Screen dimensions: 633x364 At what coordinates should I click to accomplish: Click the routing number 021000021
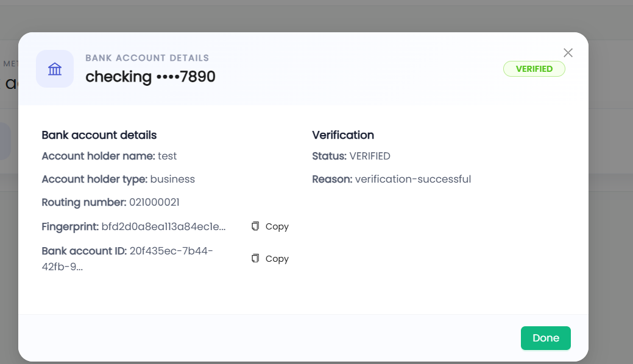pos(154,202)
